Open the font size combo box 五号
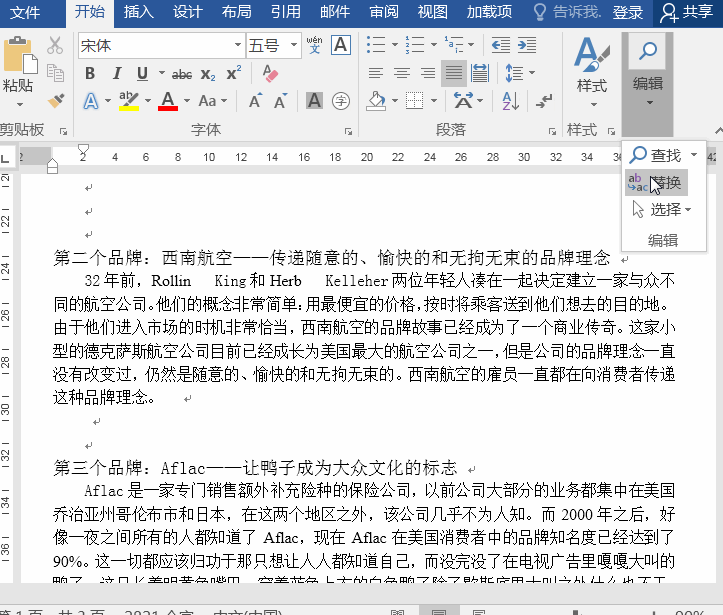Screen dimensions: 723x615 click(x=273, y=45)
